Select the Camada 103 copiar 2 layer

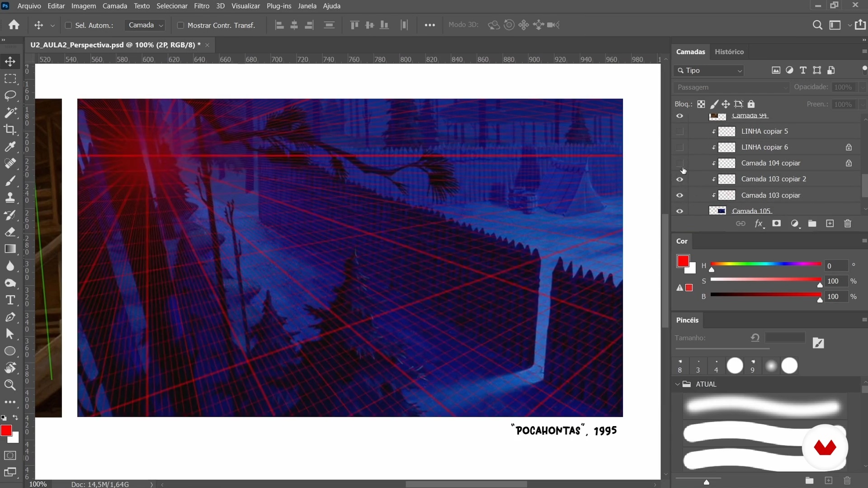pyautogui.click(x=774, y=179)
